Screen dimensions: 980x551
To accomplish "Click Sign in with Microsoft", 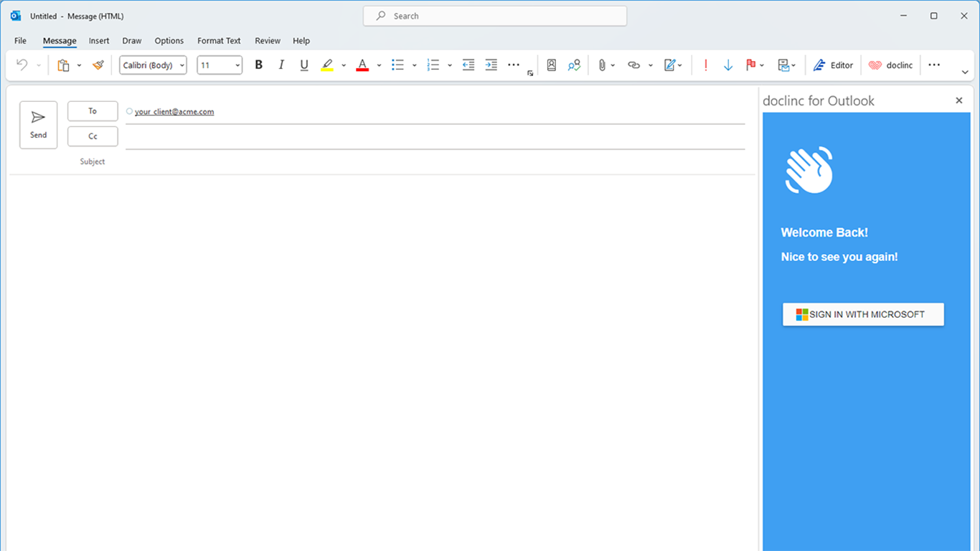I will (863, 314).
